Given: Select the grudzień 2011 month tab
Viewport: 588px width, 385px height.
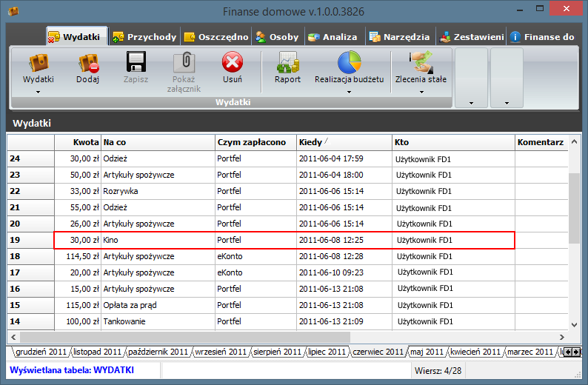Looking at the screenshot, I should [40, 352].
